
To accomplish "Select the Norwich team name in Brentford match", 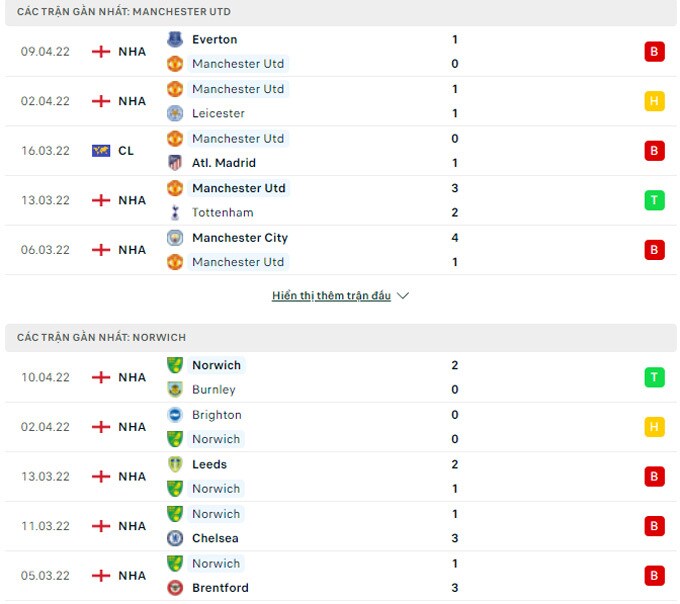I will 216,564.
